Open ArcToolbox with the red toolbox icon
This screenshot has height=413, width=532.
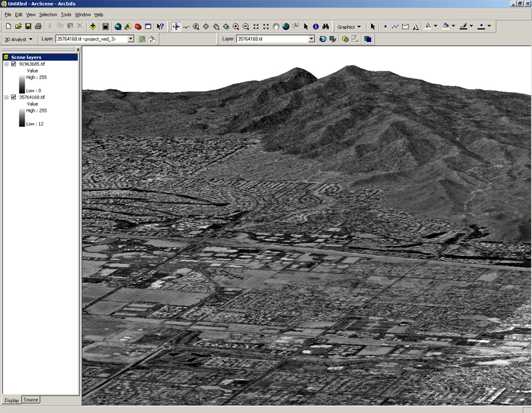138,27
